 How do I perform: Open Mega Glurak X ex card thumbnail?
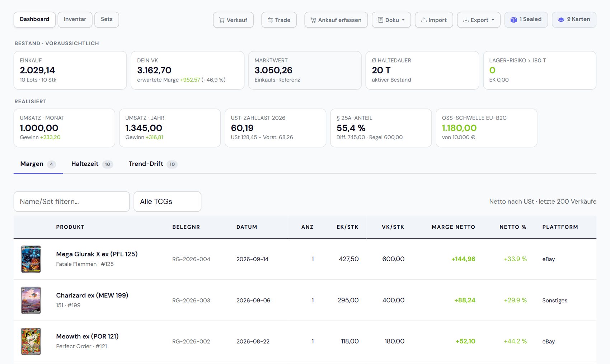pos(31,259)
